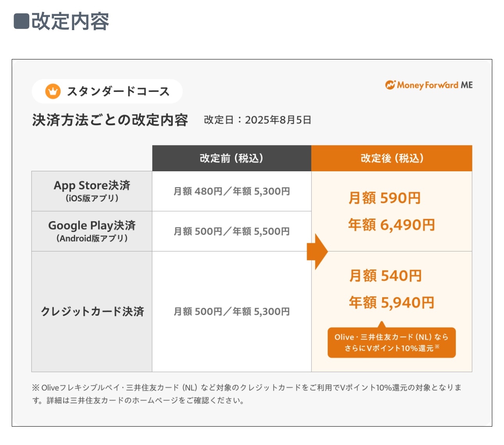Click the 月額 540円 new price

(385, 276)
